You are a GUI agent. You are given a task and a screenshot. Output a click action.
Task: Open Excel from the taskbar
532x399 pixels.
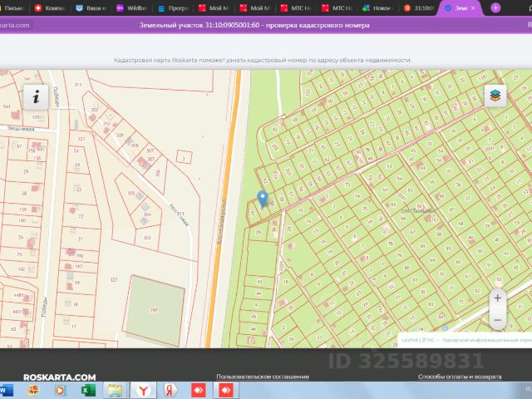[88, 391]
